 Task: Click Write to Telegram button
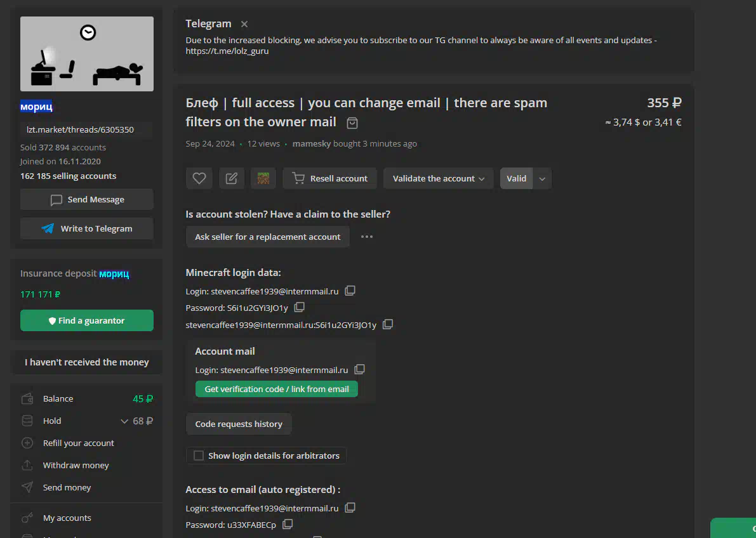(87, 228)
